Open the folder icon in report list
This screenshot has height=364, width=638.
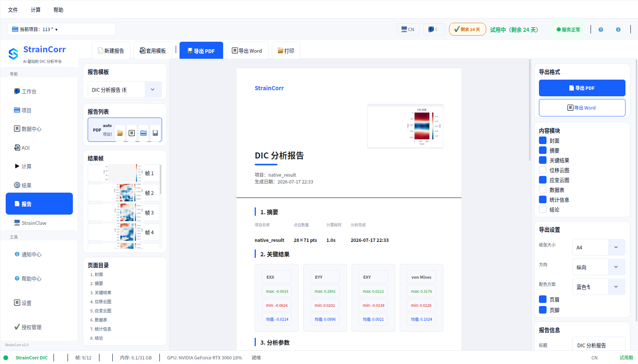[120, 133]
